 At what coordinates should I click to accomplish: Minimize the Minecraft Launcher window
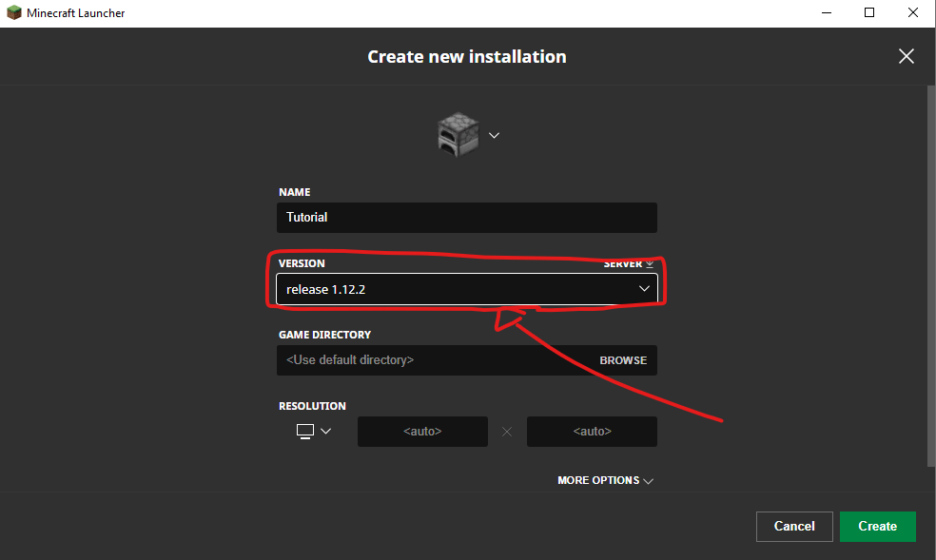[x=827, y=13]
